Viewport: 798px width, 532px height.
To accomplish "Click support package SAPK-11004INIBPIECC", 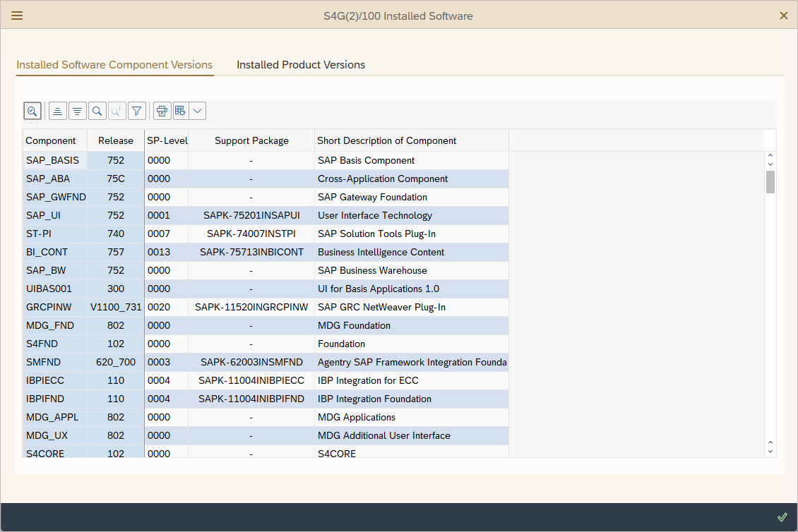I will point(251,380).
